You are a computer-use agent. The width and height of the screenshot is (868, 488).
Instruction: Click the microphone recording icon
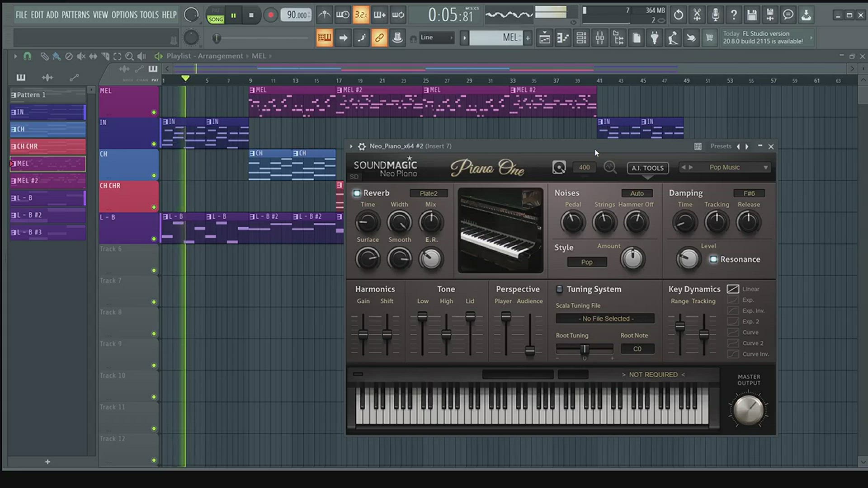[x=715, y=15]
